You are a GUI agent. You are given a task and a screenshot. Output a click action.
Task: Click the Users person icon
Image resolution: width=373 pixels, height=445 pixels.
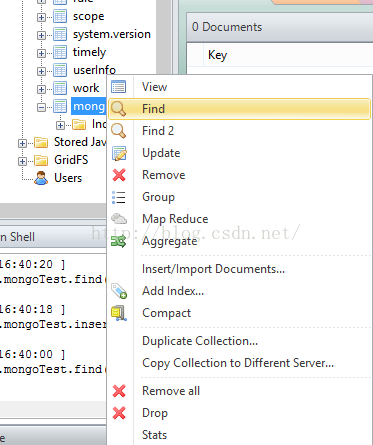click(x=41, y=178)
